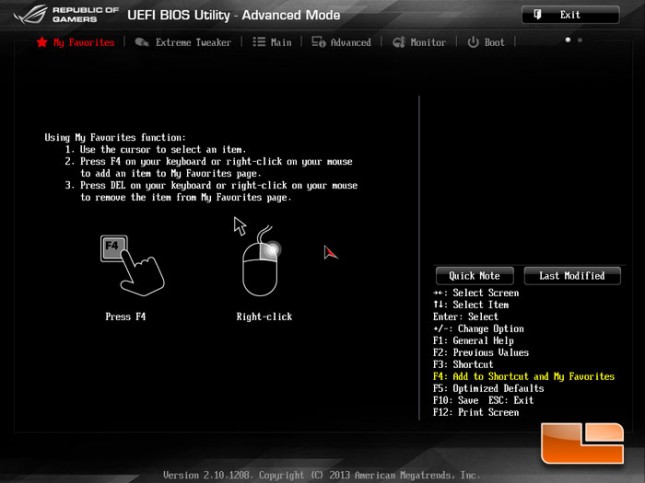
Task: Show the Last Modified list
Action: (x=572, y=276)
